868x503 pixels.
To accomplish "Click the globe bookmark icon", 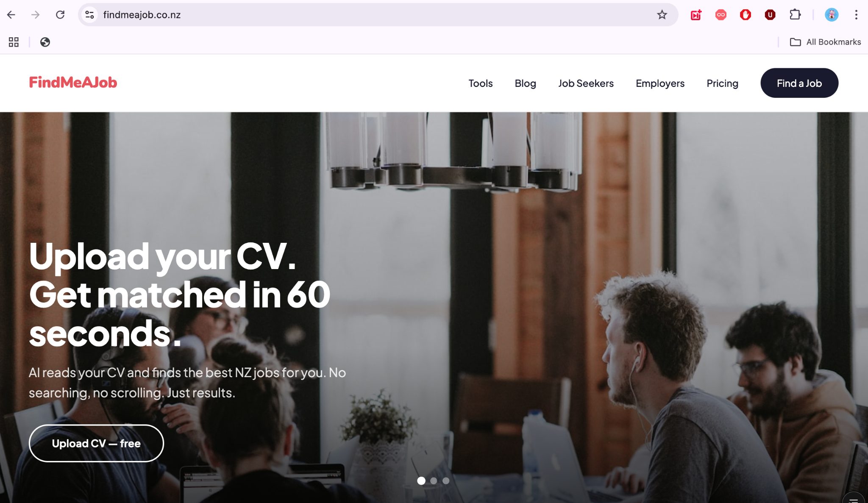I will (x=45, y=42).
